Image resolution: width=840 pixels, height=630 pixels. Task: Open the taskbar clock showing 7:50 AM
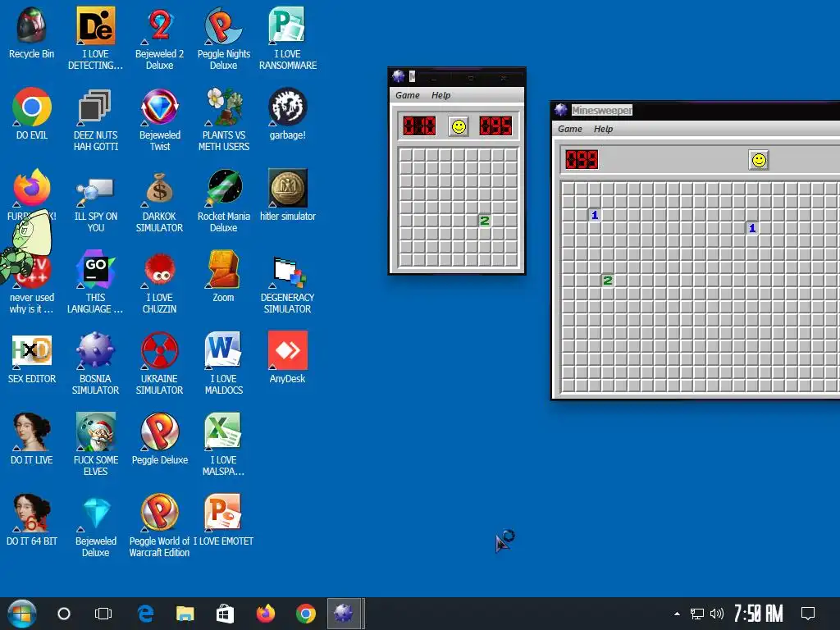point(758,614)
